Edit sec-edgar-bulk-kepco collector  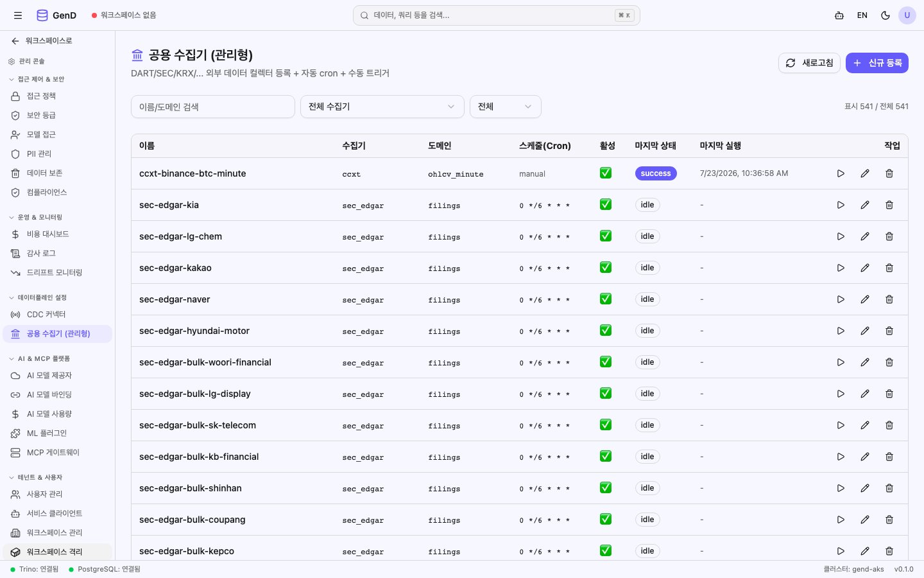click(x=865, y=551)
